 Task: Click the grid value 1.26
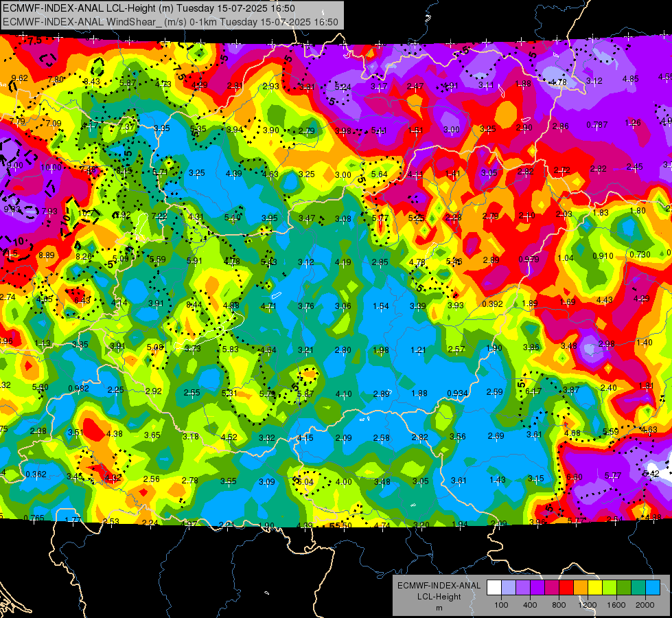(x=633, y=123)
